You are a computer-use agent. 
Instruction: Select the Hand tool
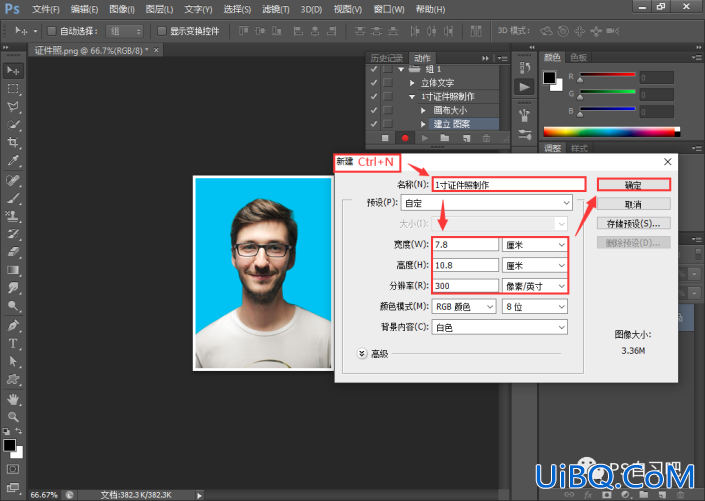[13, 399]
